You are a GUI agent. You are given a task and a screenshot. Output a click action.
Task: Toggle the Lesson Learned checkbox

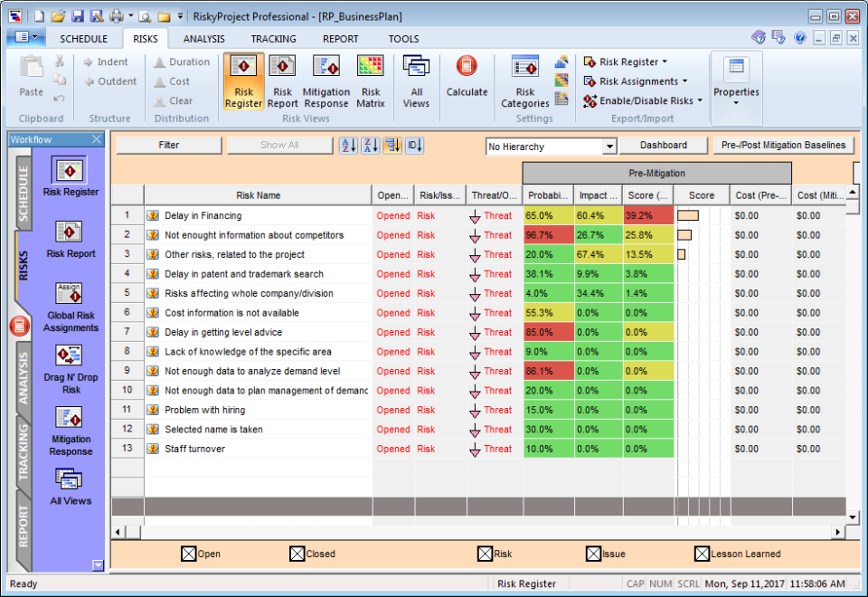[x=702, y=554]
